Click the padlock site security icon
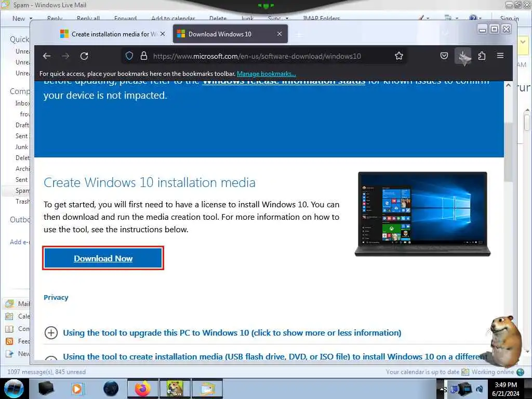Image resolution: width=532 pixels, height=399 pixels. (144, 56)
